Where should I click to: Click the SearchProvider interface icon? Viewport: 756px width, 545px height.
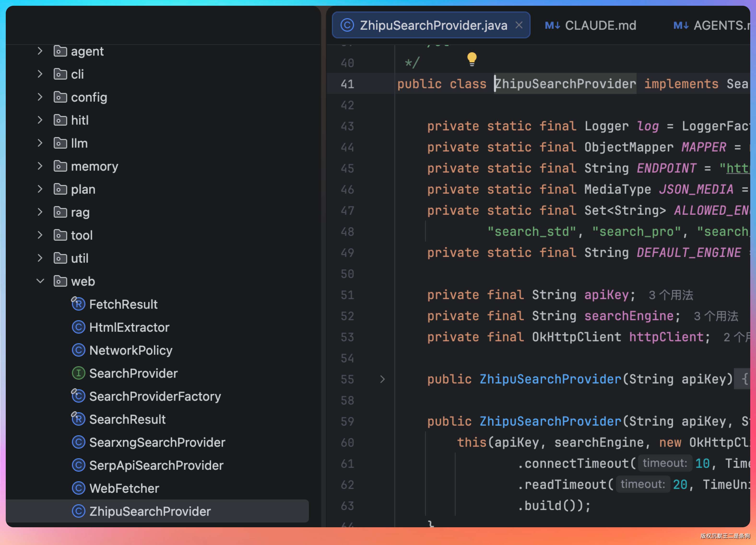point(78,373)
